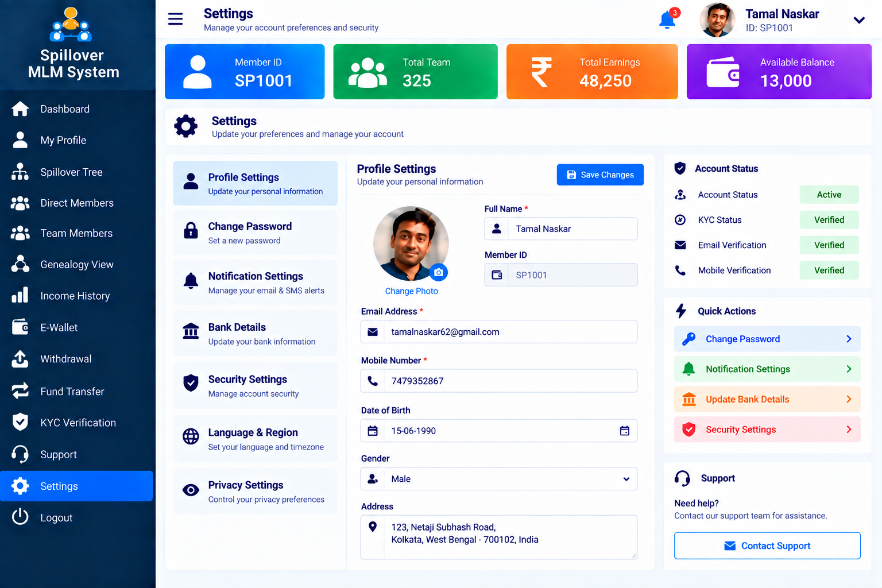The image size is (882, 588).
Task: Select the Bank Details settings tab
Action: tap(256, 333)
